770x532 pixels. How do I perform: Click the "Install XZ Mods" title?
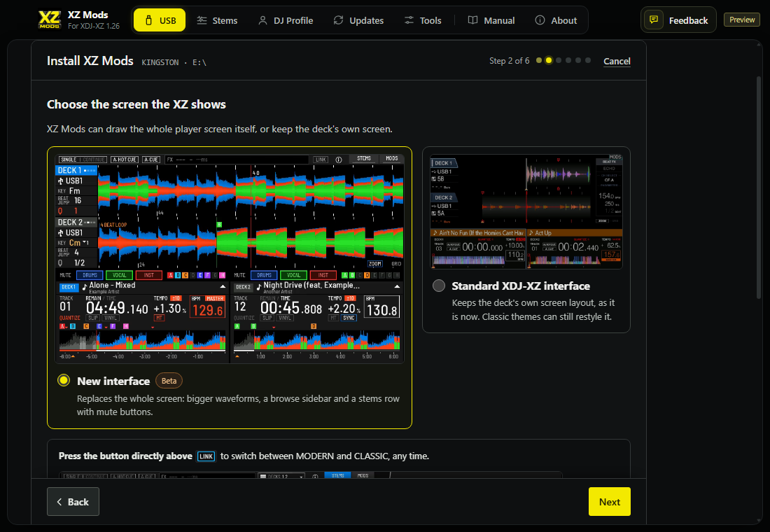click(90, 61)
